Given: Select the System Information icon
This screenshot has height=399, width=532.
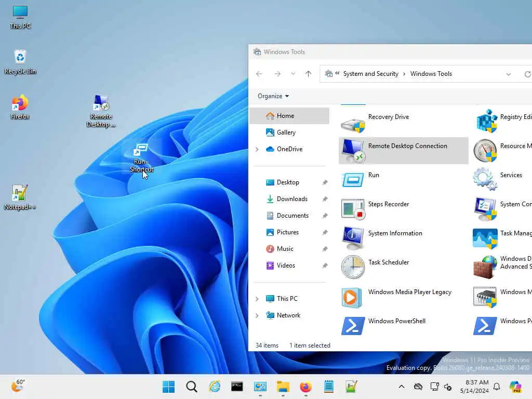Looking at the screenshot, I should coord(353,238).
